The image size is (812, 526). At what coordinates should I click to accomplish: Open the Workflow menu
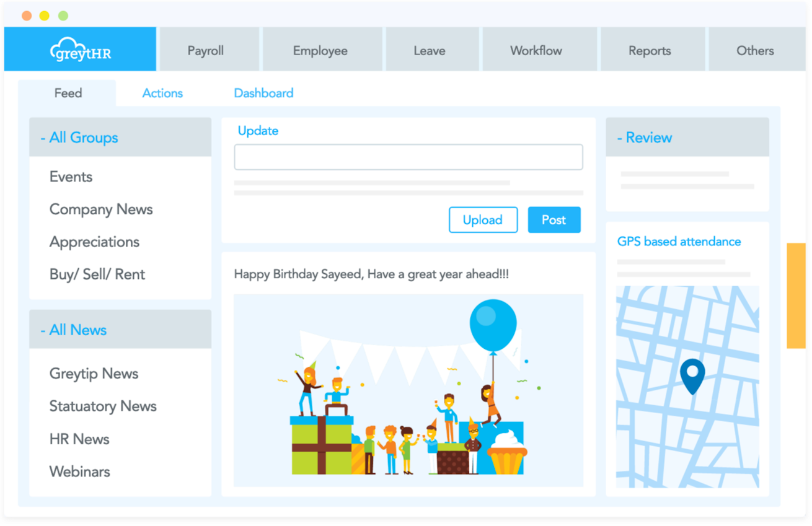tap(538, 50)
